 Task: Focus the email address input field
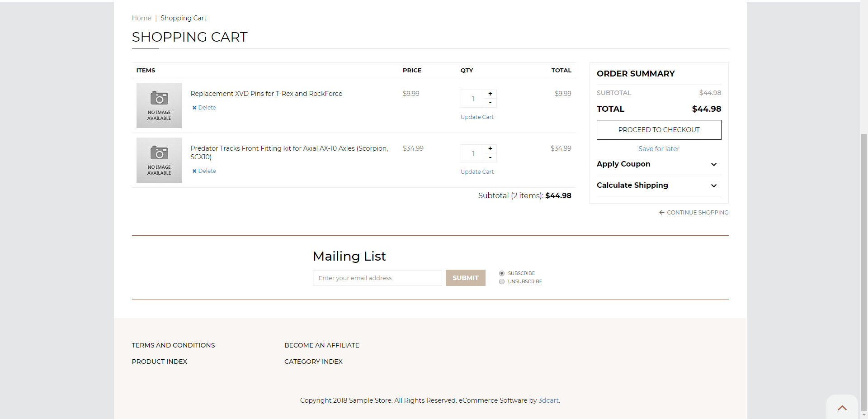click(x=377, y=278)
